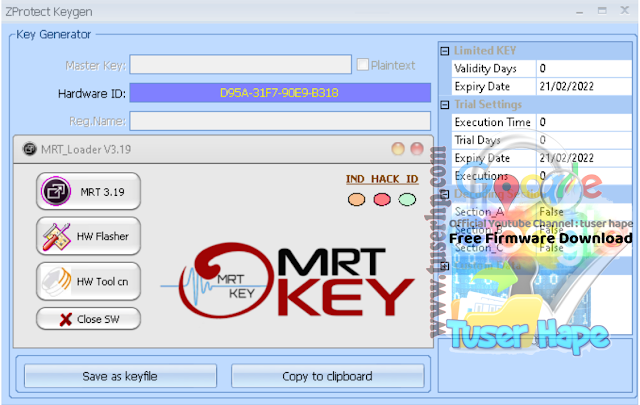The height and width of the screenshot is (405, 640).
Task: Collapse the Decoding Section group
Action: 445,194
